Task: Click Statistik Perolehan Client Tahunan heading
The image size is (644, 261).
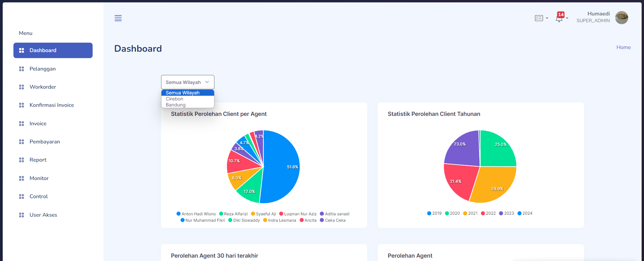Action: click(x=434, y=114)
